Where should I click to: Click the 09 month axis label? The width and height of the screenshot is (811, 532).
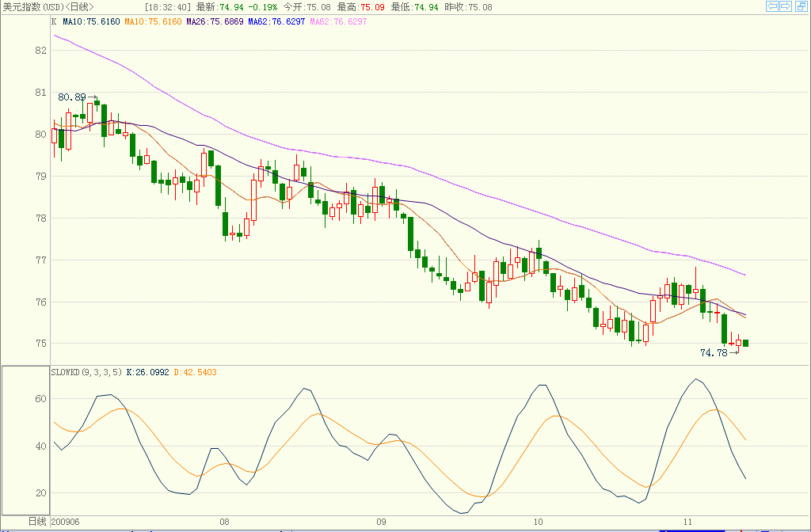[x=381, y=522]
